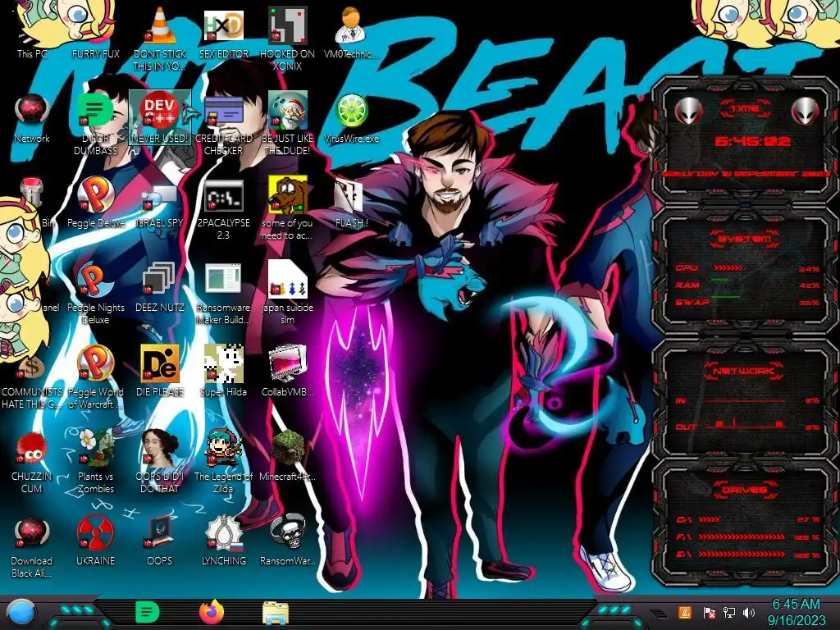This screenshot has height=630, width=840.
Task: Open the Action Center flag tray icon
Action: click(709, 612)
